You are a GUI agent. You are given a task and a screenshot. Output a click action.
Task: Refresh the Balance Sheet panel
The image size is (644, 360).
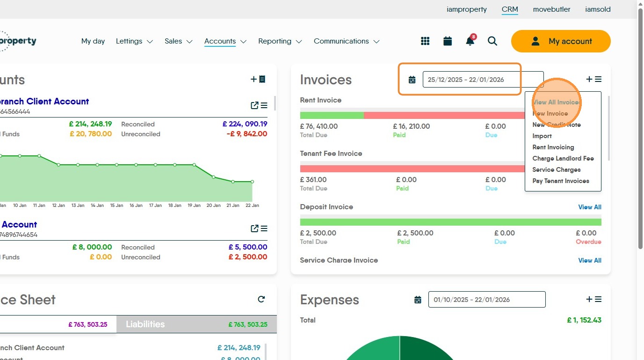pos(261,299)
